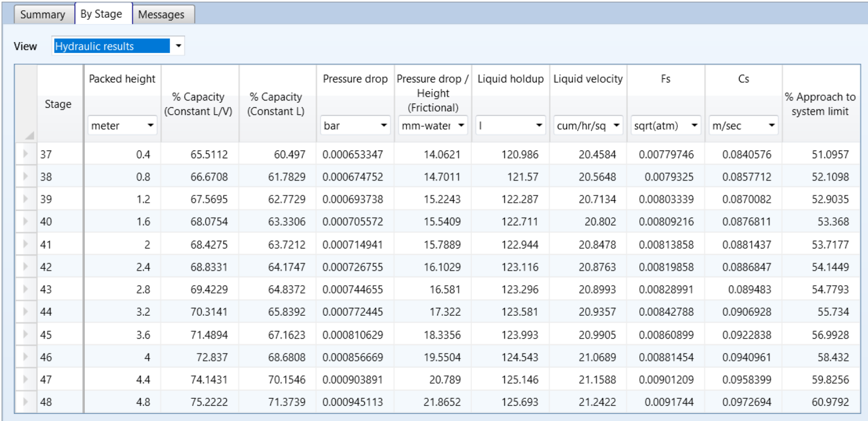Expand row arrow for stage 39
This screenshot has height=421, width=868.
coord(25,199)
